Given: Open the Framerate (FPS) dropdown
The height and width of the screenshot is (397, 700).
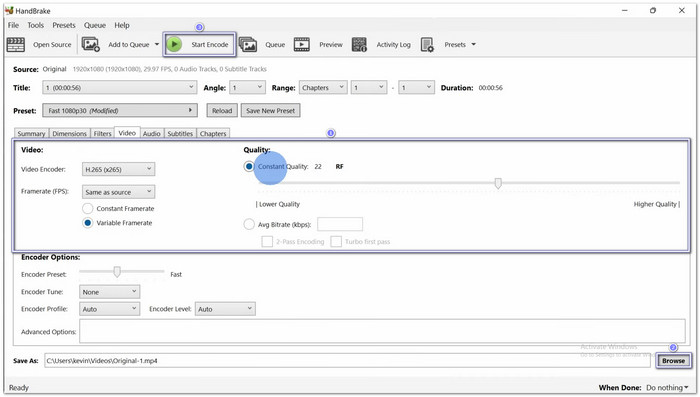Looking at the screenshot, I should 118,192.
